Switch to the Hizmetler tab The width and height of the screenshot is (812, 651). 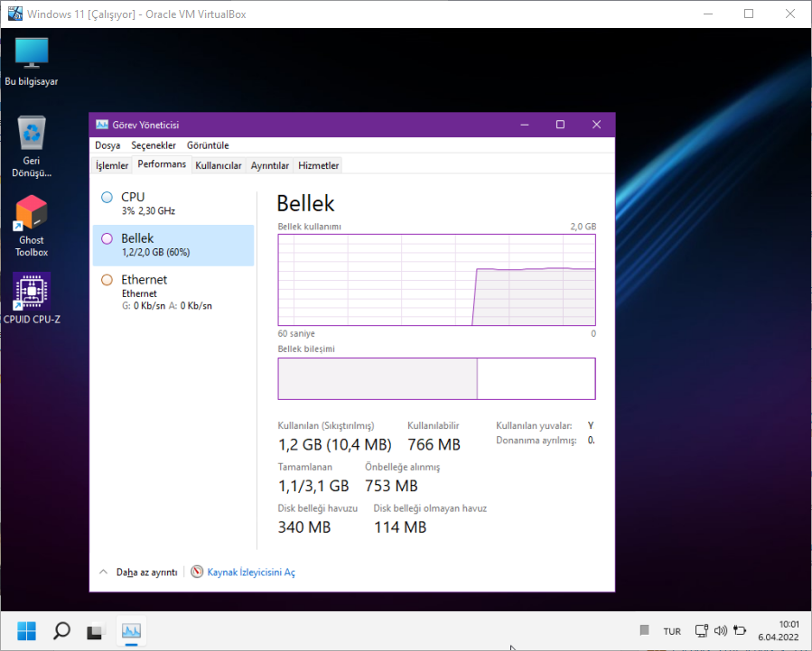coord(319,165)
